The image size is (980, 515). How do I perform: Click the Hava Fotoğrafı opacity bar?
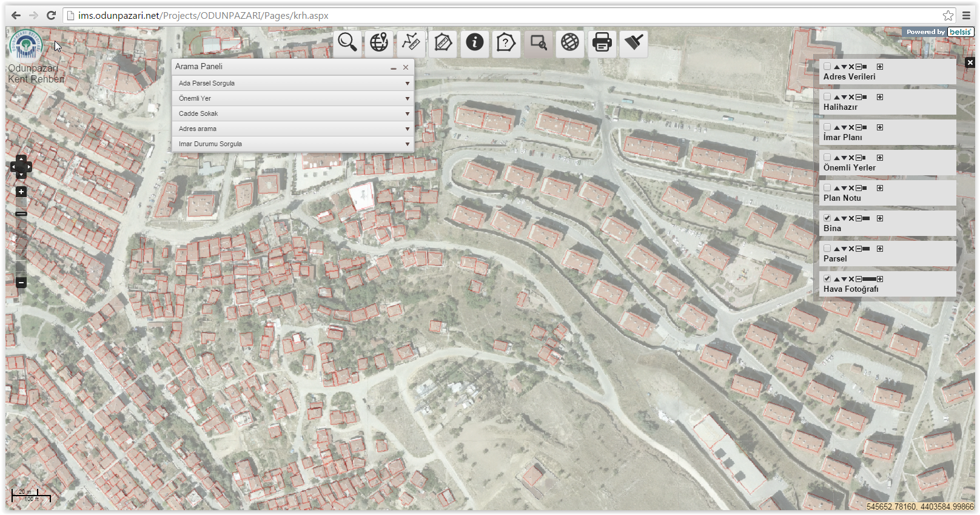tap(869, 279)
